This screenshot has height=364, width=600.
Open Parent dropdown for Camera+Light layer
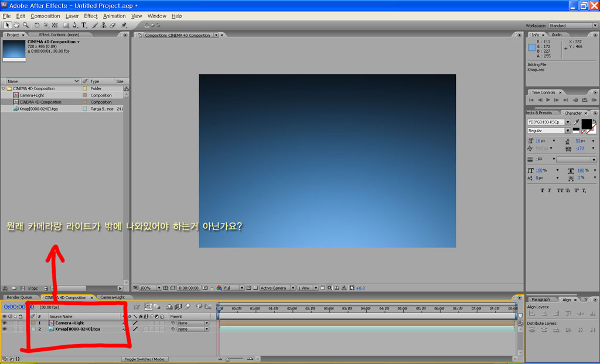coord(193,323)
